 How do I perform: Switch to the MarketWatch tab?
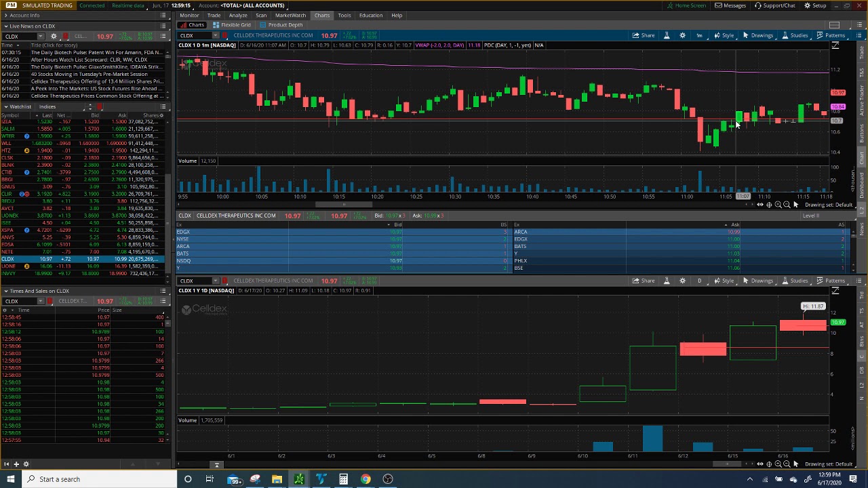coord(290,15)
